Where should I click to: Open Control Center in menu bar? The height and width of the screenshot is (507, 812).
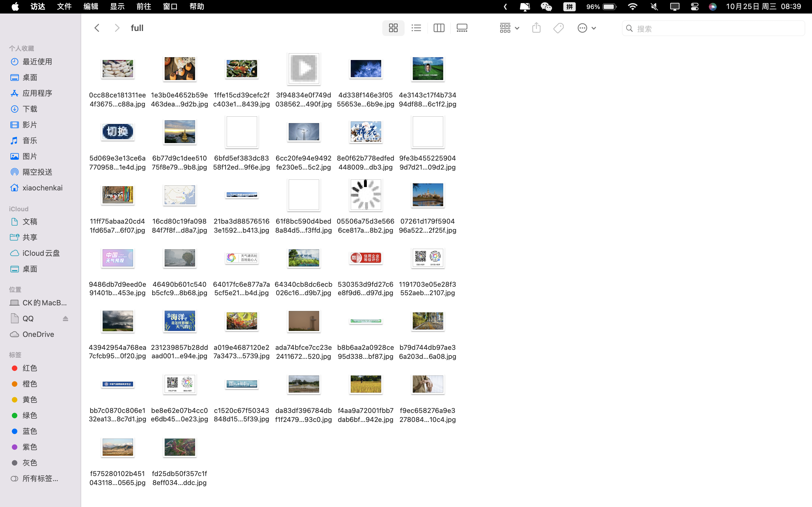(x=694, y=7)
